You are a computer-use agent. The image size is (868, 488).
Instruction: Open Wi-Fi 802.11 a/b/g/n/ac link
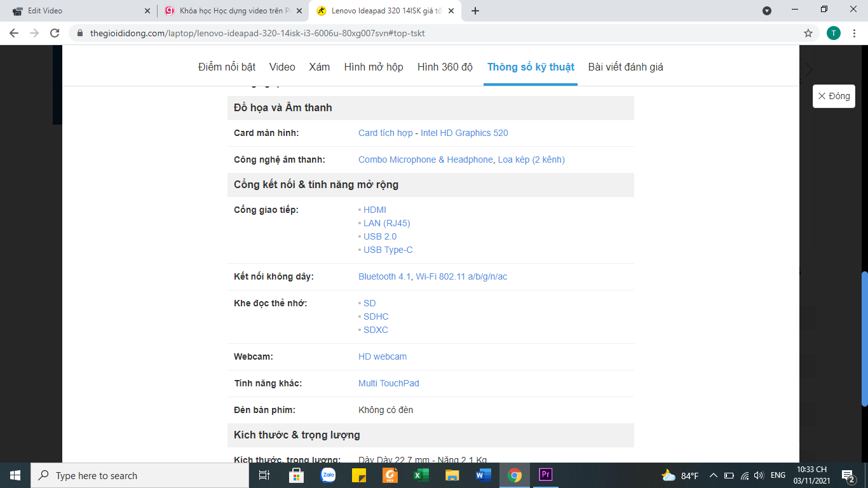click(461, 276)
